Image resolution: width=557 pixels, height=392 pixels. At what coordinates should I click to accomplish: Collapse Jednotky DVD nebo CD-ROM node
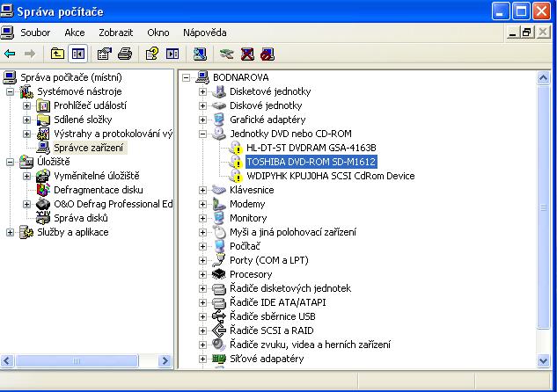click(202, 134)
